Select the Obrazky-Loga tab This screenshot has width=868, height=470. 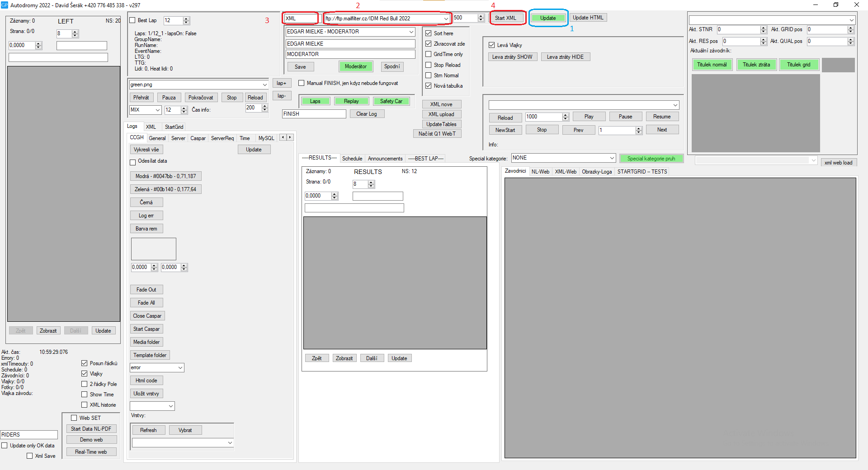pyautogui.click(x=597, y=172)
